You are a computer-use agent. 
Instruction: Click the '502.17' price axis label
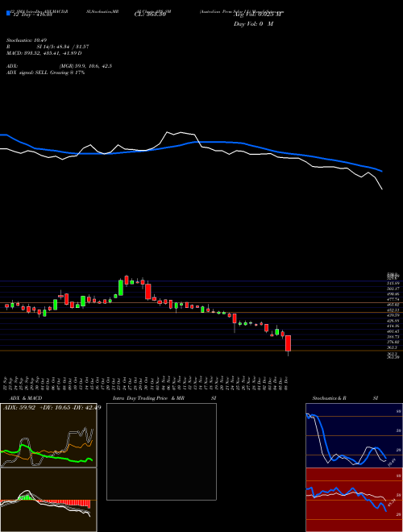(x=393, y=289)
